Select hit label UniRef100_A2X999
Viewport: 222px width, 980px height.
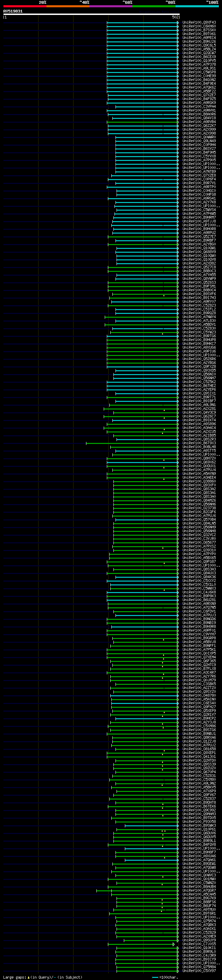[x=199, y=129]
